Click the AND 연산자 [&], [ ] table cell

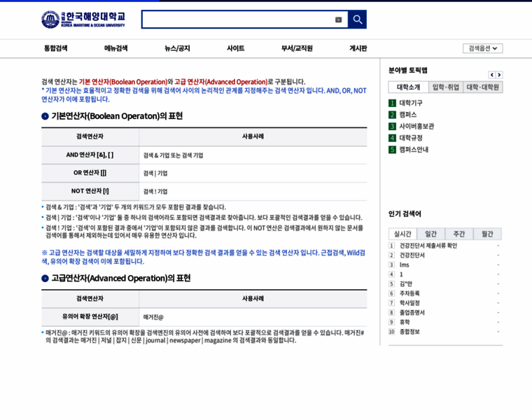90,155
